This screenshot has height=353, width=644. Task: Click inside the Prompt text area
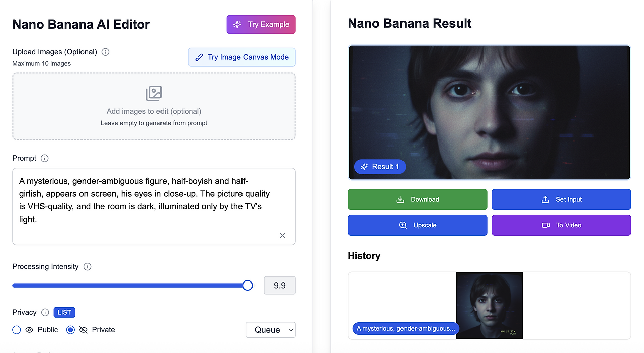tap(151, 201)
